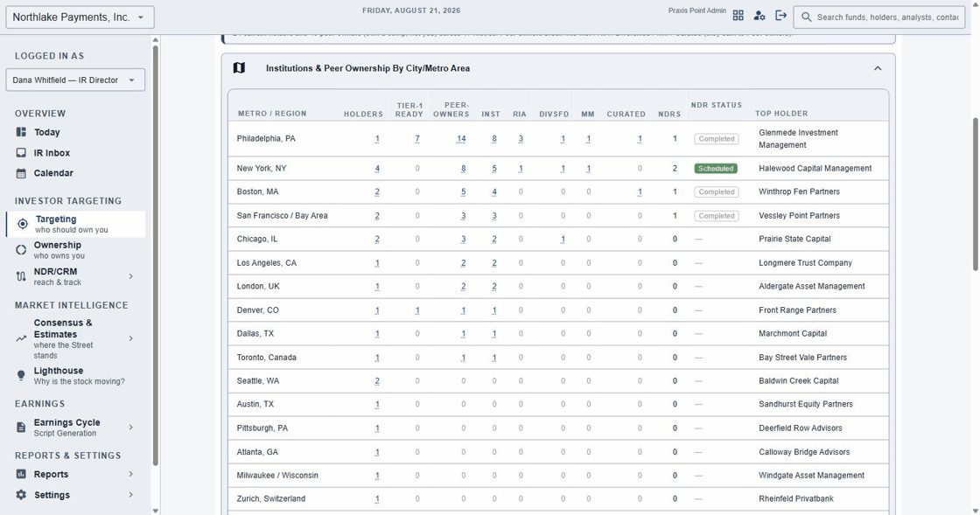Click New York holders count 4
This screenshot has width=980, height=515.
(x=377, y=169)
